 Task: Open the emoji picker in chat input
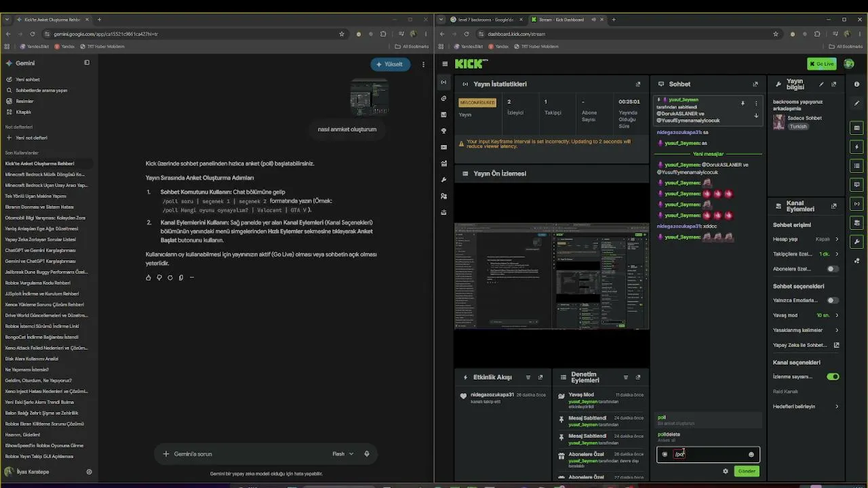coord(751,454)
